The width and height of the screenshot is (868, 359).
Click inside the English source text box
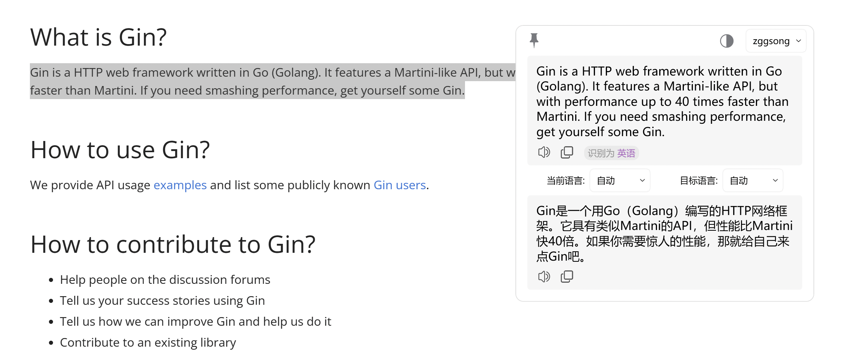(664, 101)
